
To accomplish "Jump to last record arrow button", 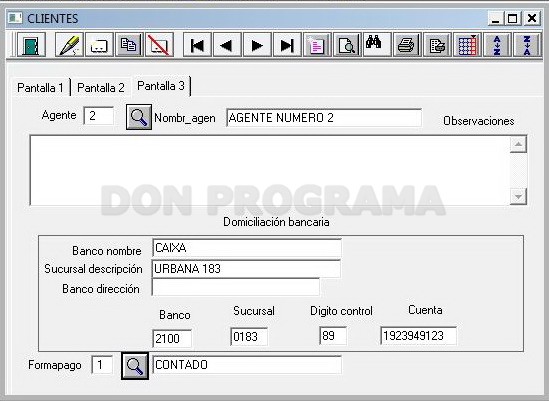I will (x=287, y=45).
